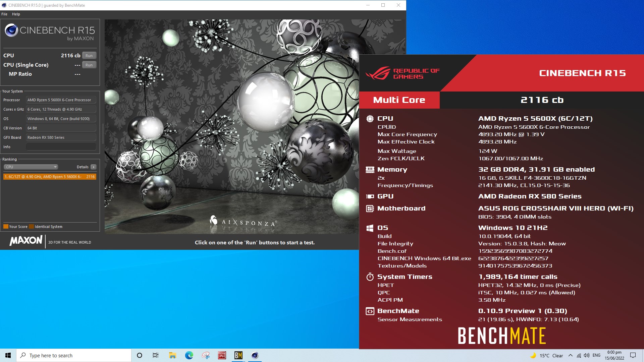The image size is (644, 362).
Task: Maximize the Cinebench window
Action: click(x=383, y=5)
